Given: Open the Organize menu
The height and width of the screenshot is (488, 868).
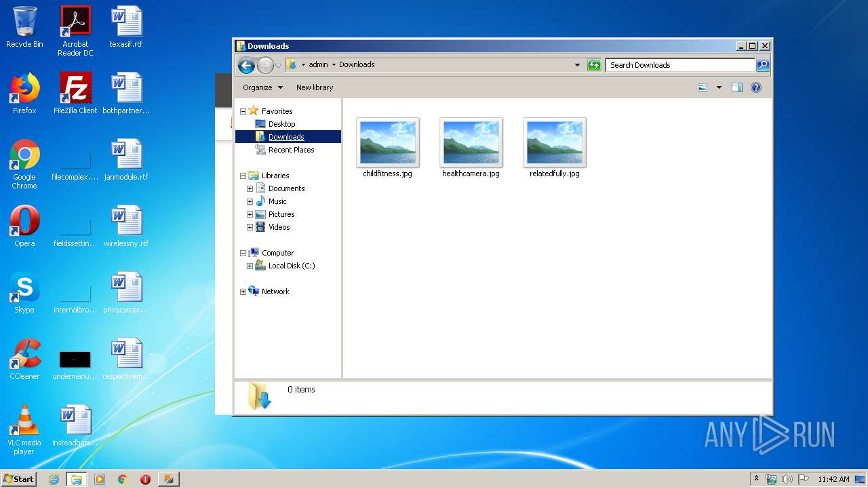Looking at the screenshot, I should [263, 87].
